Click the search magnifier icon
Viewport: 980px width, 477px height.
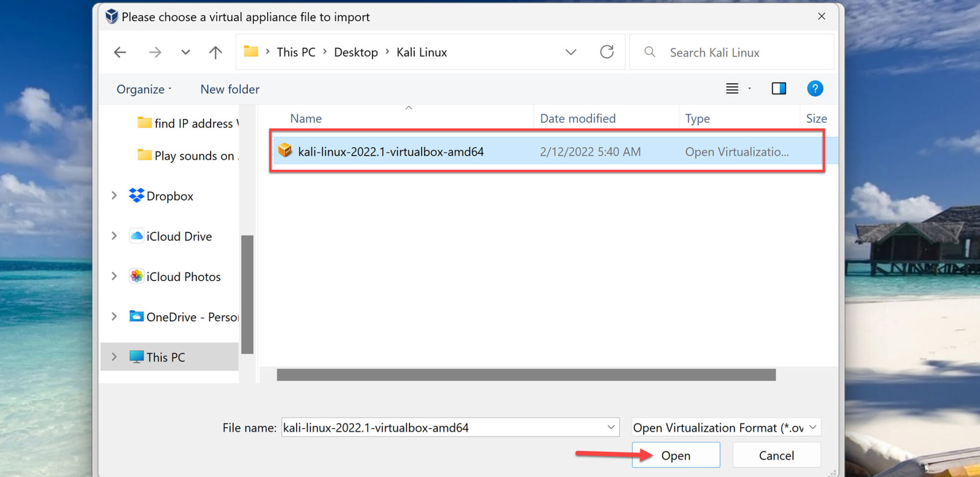click(649, 52)
